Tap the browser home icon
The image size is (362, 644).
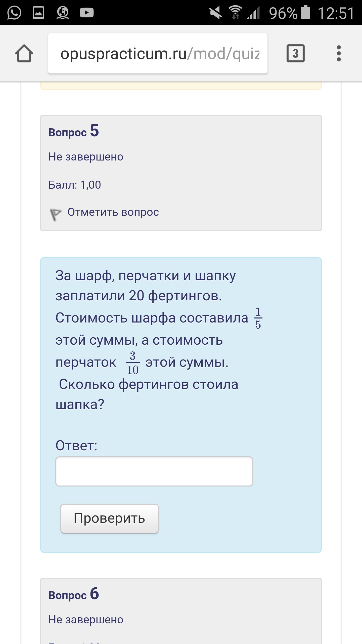click(24, 53)
